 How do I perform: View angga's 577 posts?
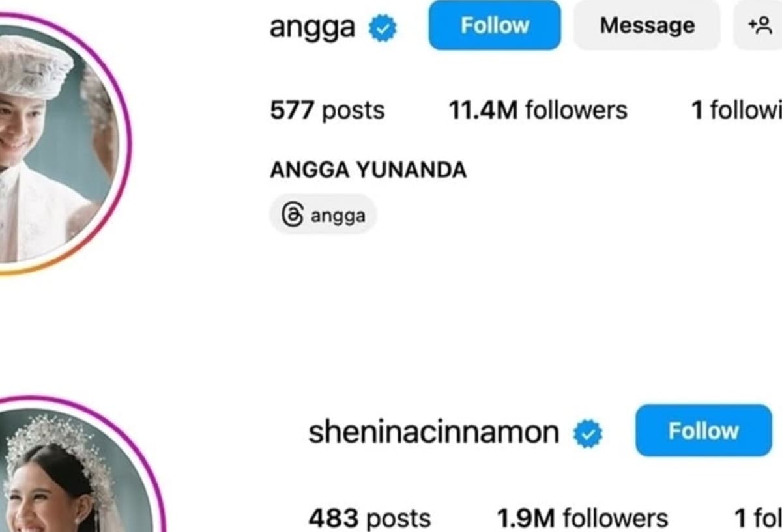tap(327, 111)
